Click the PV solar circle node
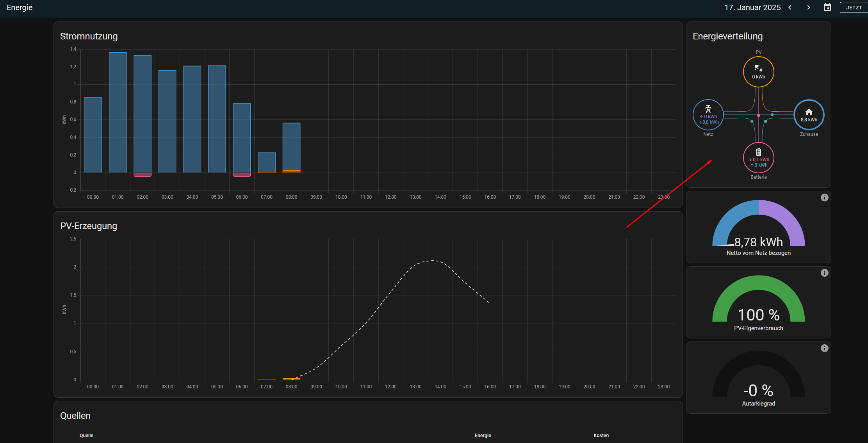868x443 pixels. (758, 72)
